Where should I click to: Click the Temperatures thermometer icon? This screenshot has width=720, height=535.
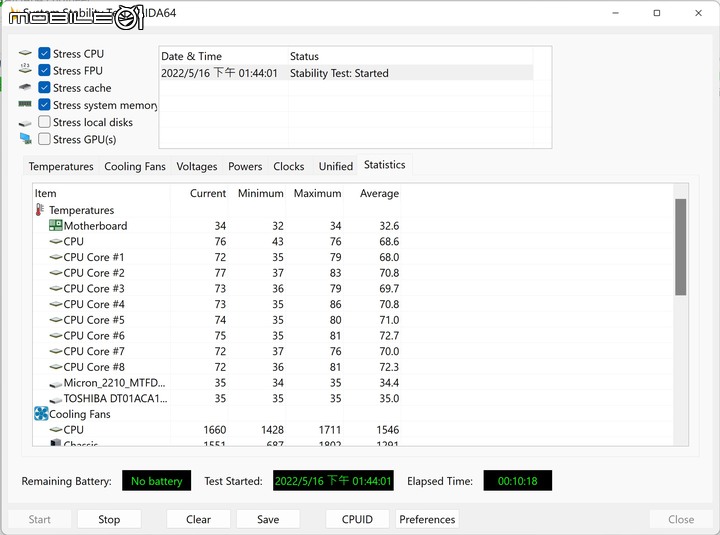39,210
